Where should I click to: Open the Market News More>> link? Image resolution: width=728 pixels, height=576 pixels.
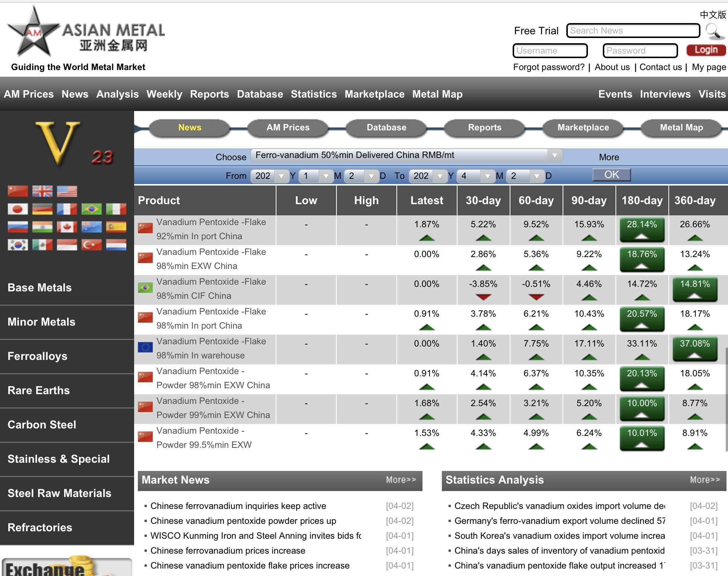coord(401,480)
